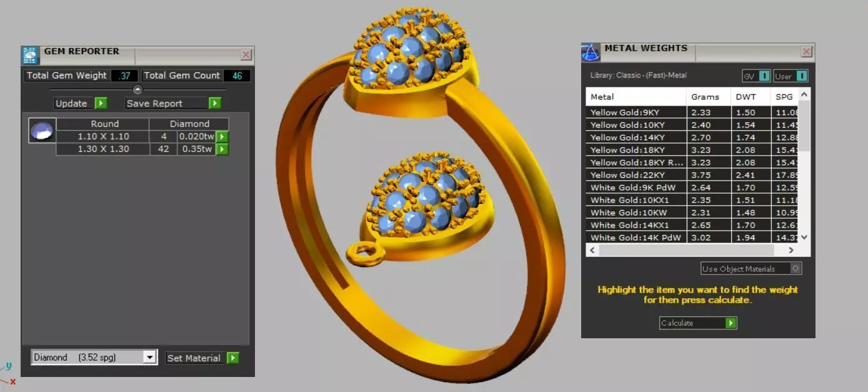Viewport: 868px width, 392px height.
Task: Click the green arrow on the 0.020tw row
Action: pyautogui.click(x=222, y=137)
